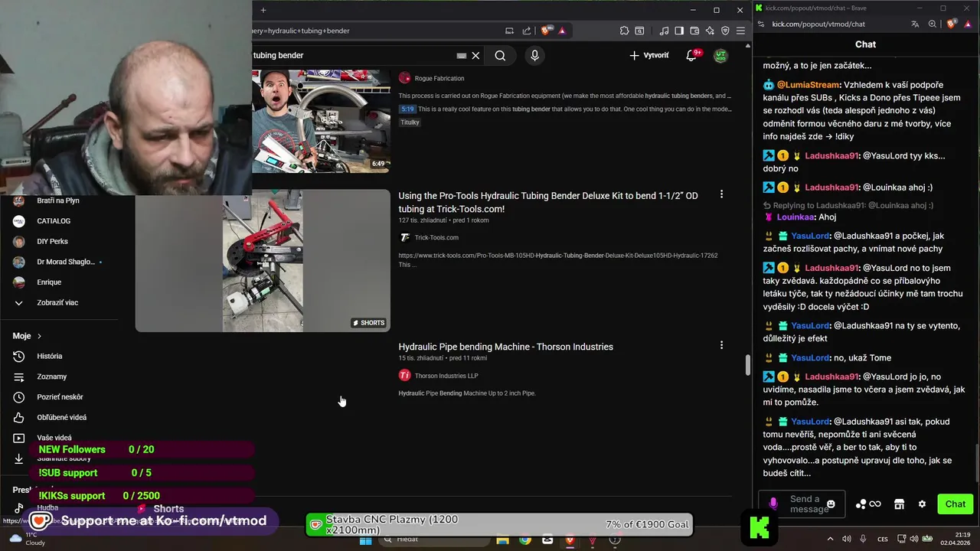Open the Thorson Industries LLP channel link
The image size is (980, 551).
pos(446,376)
